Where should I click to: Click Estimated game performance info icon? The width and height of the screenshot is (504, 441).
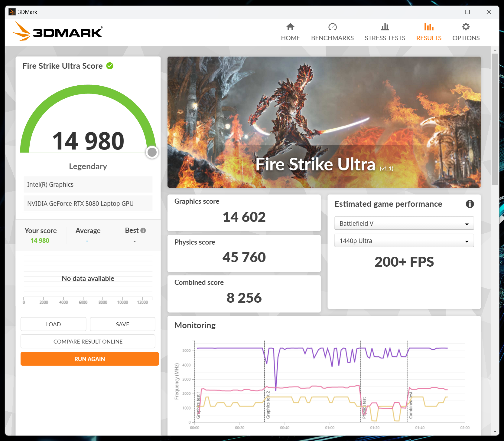pos(470,204)
